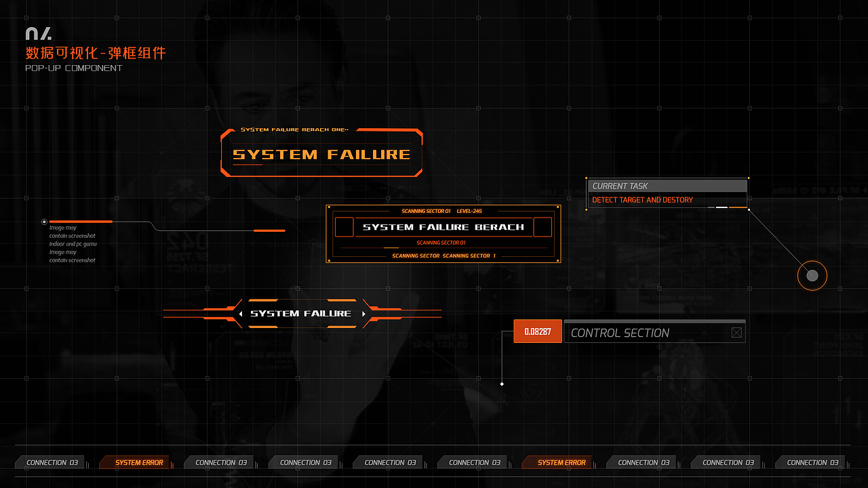Viewport: 868px width, 488px height.
Task: Click the diamond endpoint below the 0.08287 tag
Action: [x=502, y=384]
